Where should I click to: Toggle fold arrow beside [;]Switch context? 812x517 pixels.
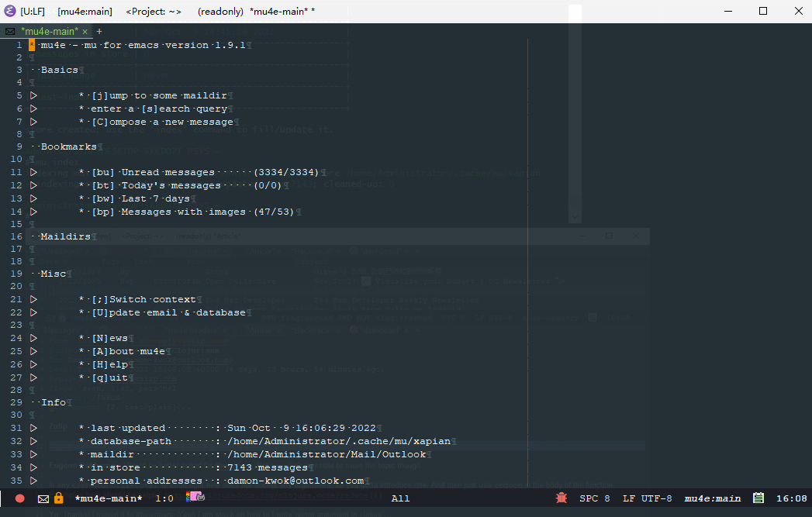pos(33,299)
